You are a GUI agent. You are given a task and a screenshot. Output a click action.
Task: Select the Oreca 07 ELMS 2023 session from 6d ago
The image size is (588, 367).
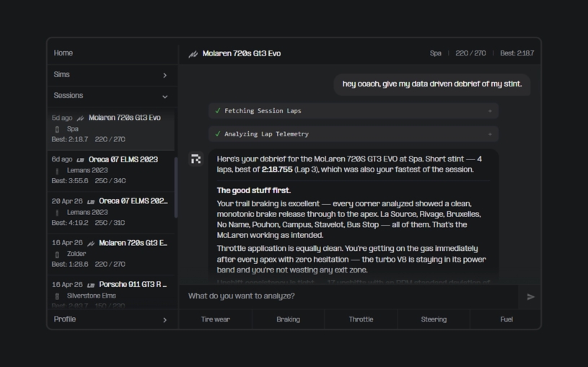coord(111,170)
